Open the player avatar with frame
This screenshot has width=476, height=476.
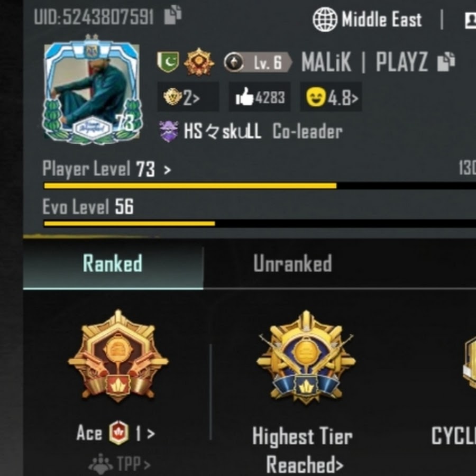92,89
